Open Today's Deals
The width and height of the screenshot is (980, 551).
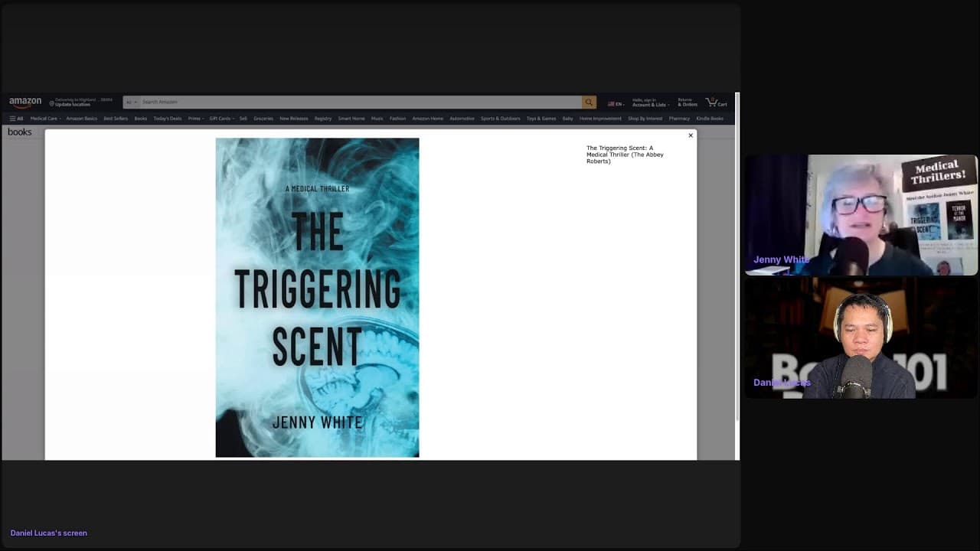point(168,119)
